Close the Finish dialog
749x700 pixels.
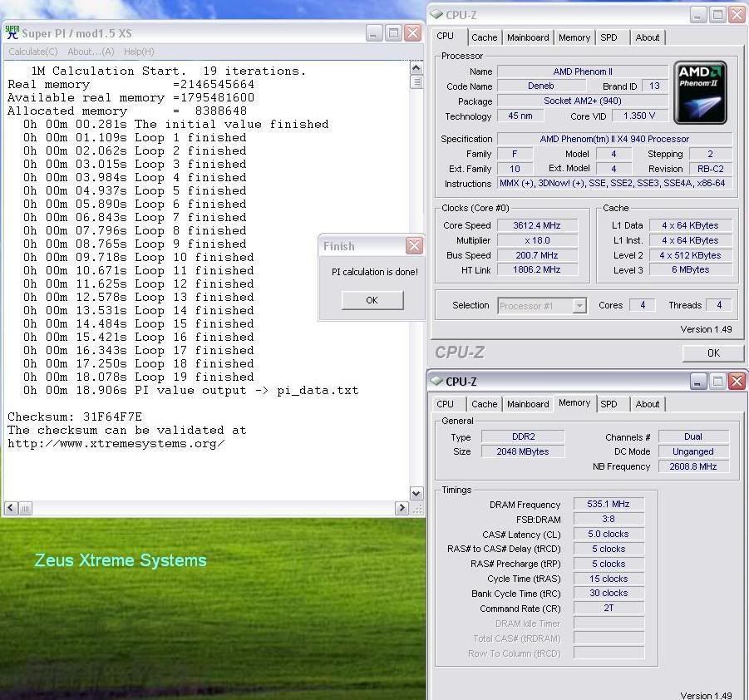pyautogui.click(x=414, y=245)
